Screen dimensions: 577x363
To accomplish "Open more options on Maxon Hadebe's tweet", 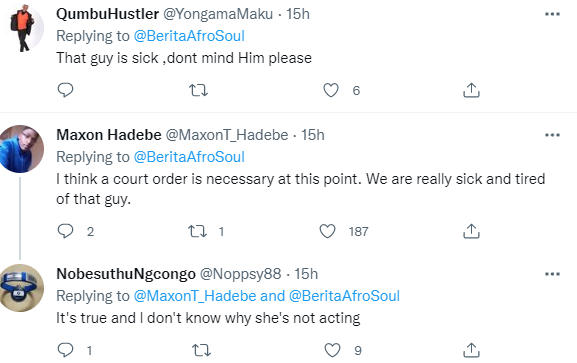I will 552,135.
